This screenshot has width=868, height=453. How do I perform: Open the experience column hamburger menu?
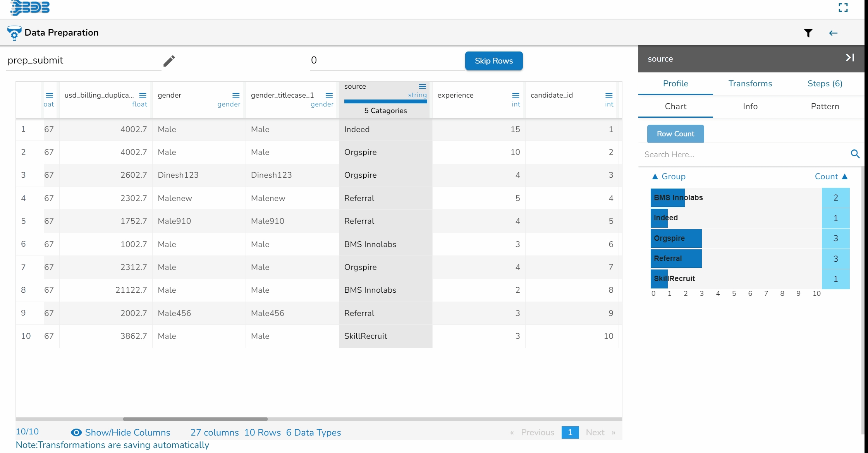point(516,95)
